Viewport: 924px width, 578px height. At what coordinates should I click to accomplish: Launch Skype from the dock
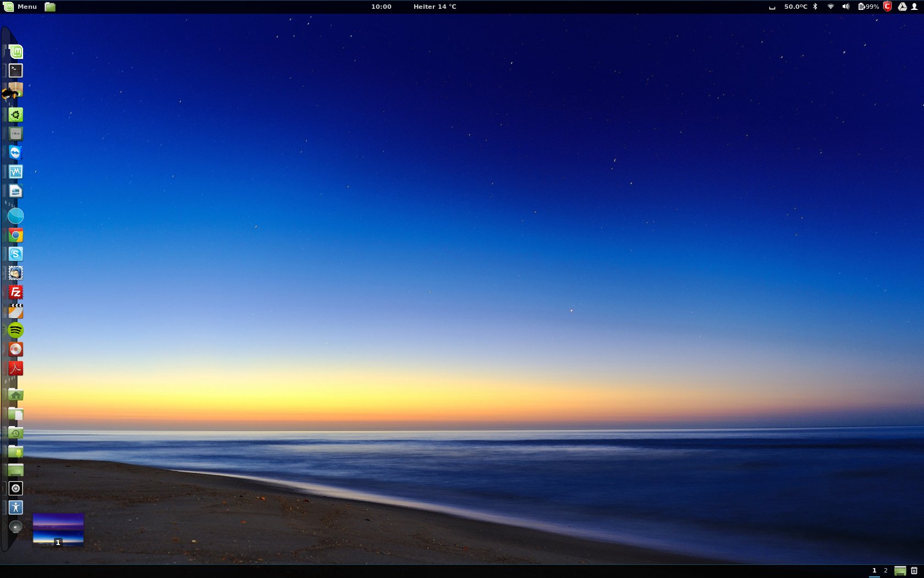pos(15,254)
